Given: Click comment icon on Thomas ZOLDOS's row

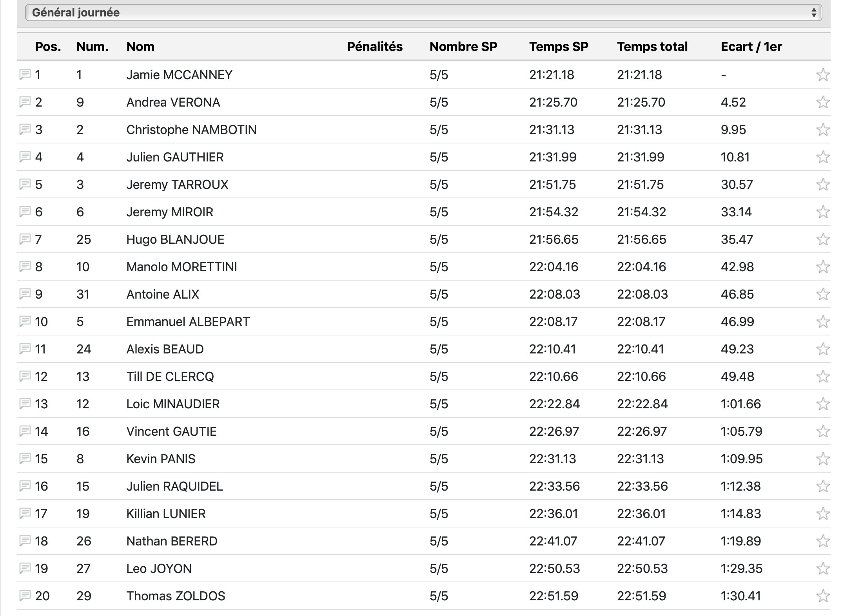Looking at the screenshot, I should pos(25,595).
